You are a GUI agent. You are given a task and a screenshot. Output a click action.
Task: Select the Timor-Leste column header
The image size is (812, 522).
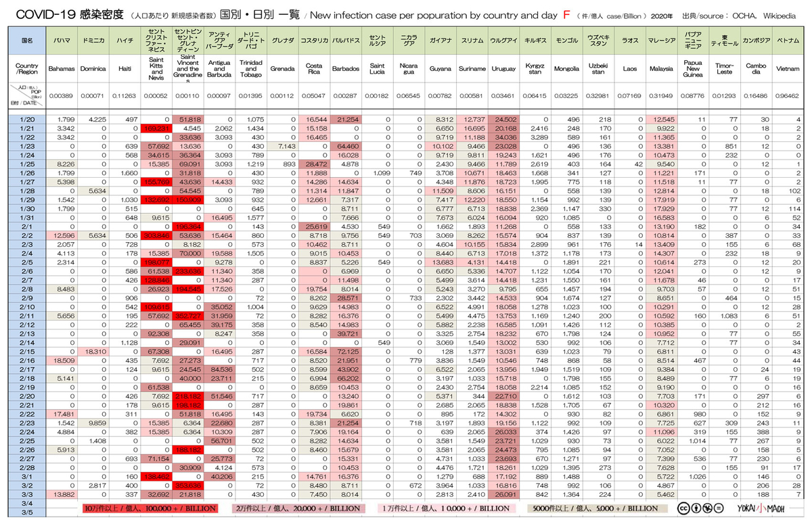725,69
